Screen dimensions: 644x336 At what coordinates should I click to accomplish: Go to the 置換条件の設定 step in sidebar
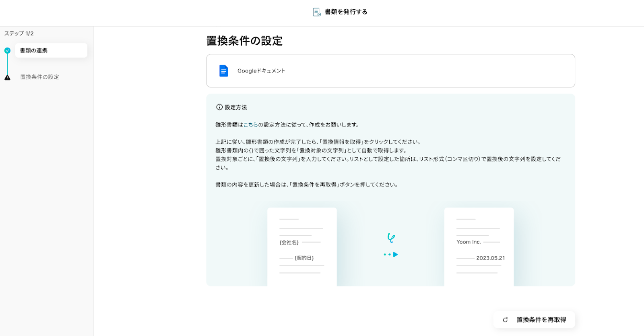[39, 77]
